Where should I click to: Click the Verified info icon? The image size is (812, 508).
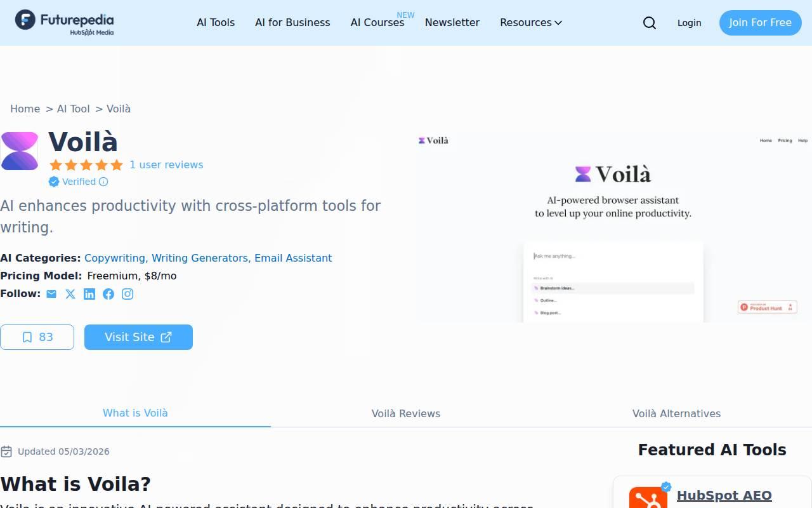tap(103, 182)
